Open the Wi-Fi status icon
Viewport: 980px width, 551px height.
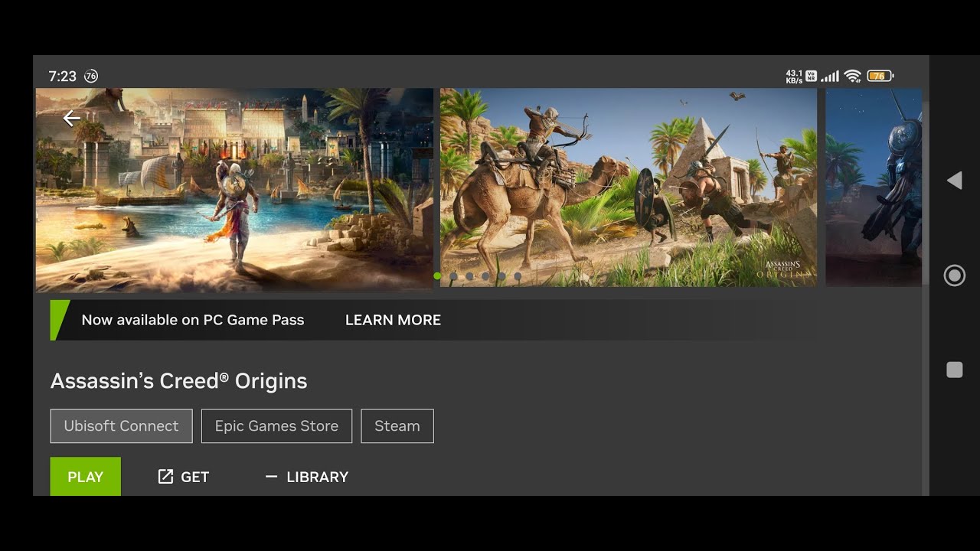[852, 76]
